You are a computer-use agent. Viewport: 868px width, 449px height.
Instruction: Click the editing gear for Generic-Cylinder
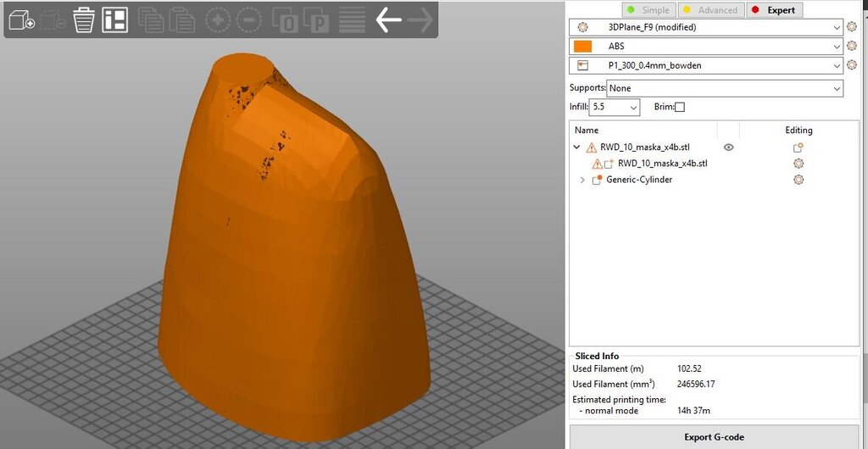(798, 180)
